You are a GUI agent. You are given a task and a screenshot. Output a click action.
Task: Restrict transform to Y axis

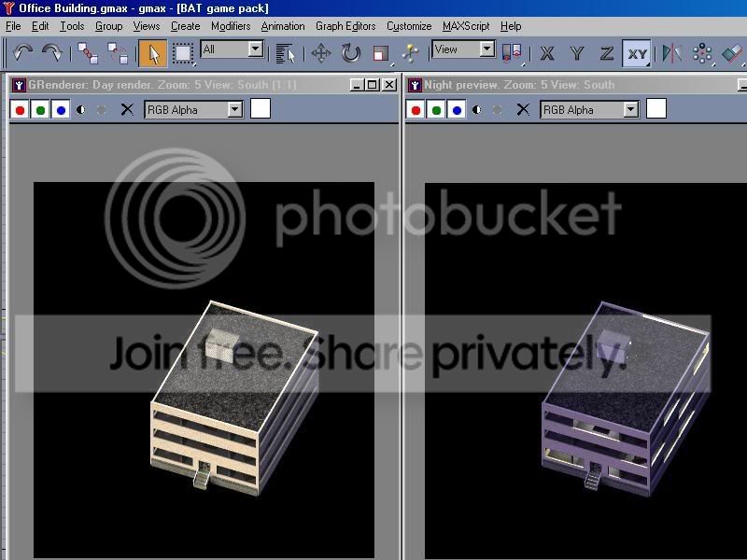pyautogui.click(x=577, y=53)
